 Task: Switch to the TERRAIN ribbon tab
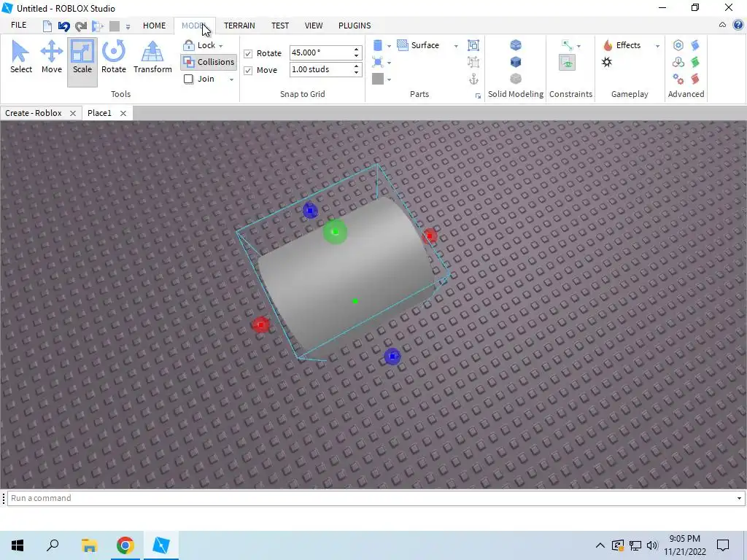click(239, 26)
